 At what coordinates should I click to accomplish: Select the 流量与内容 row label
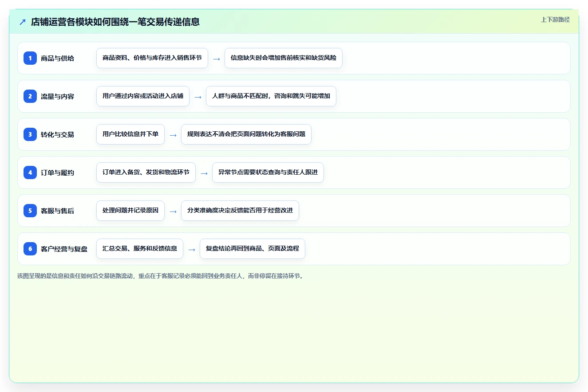(x=58, y=96)
